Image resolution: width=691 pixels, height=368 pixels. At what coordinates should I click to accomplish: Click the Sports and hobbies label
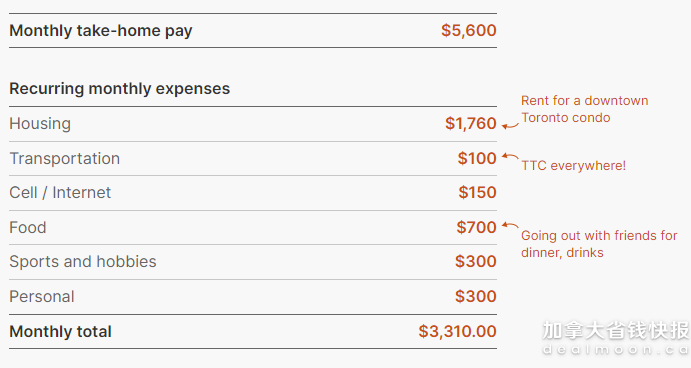(x=83, y=262)
